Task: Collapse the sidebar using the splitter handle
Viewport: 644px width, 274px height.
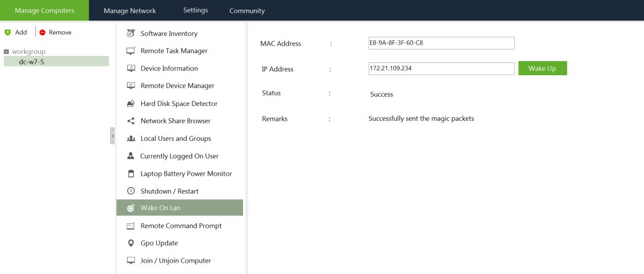Action: tap(112, 135)
